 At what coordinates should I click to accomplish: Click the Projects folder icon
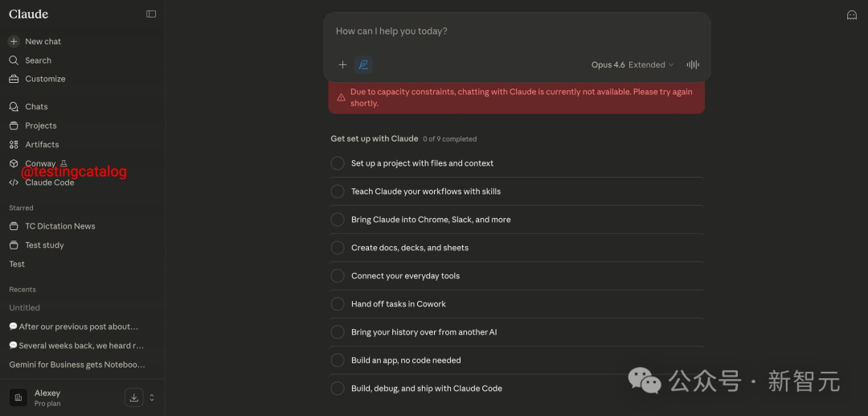[x=14, y=126]
